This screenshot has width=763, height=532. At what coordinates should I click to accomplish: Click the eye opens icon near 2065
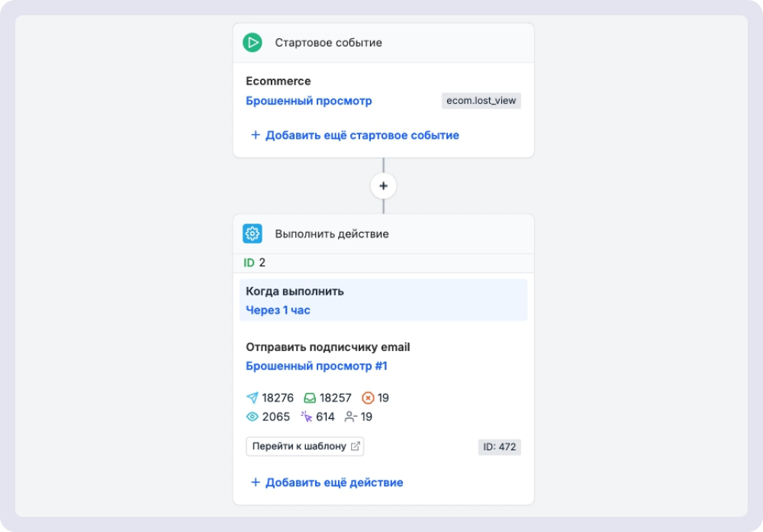pyautogui.click(x=252, y=417)
